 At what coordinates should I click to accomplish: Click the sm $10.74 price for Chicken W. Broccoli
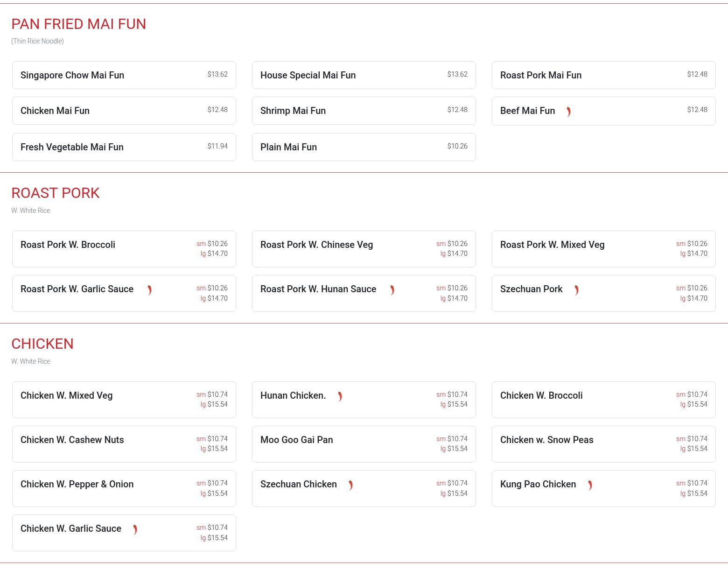coord(692,394)
